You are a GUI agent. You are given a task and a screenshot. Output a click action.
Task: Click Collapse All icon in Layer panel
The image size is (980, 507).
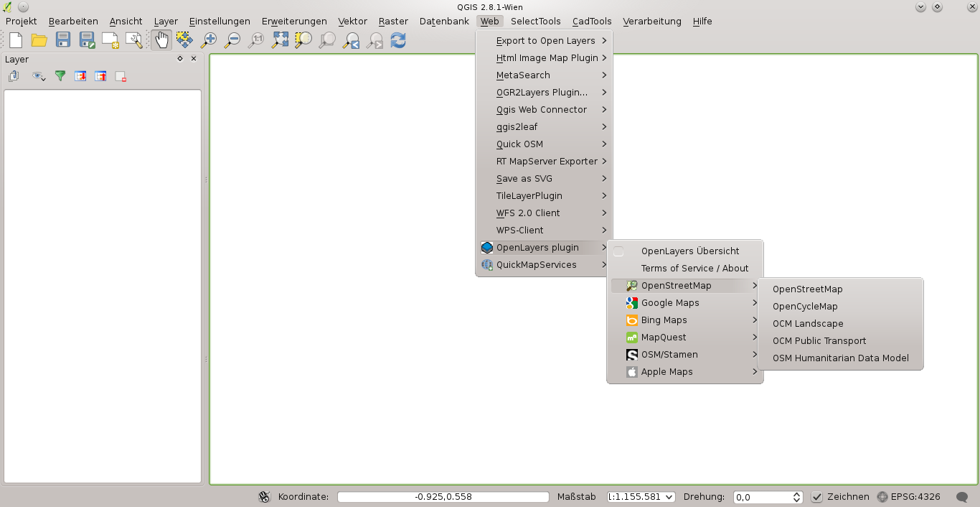point(100,76)
